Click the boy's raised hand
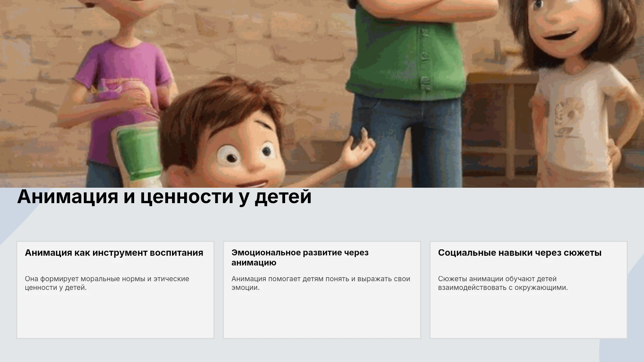The width and height of the screenshot is (644, 362). (x=361, y=148)
